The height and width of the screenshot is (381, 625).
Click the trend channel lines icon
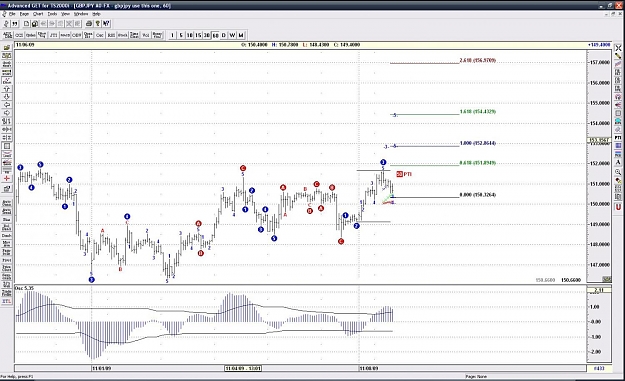tap(618, 64)
